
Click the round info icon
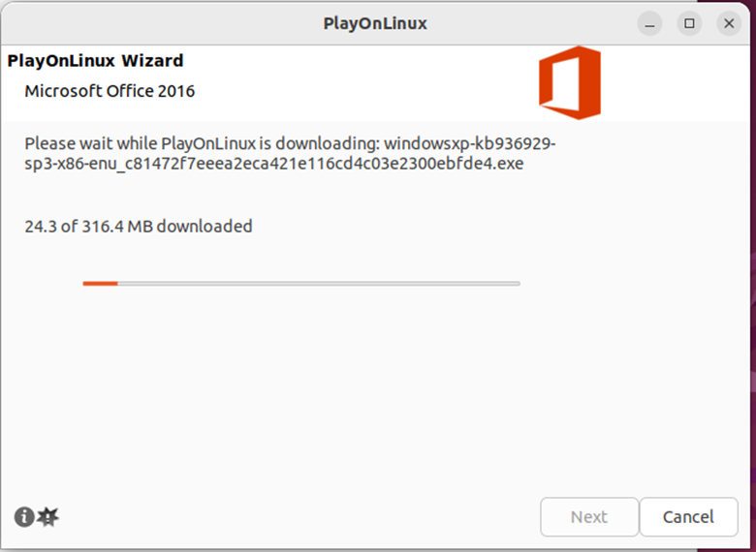point(23,517)
